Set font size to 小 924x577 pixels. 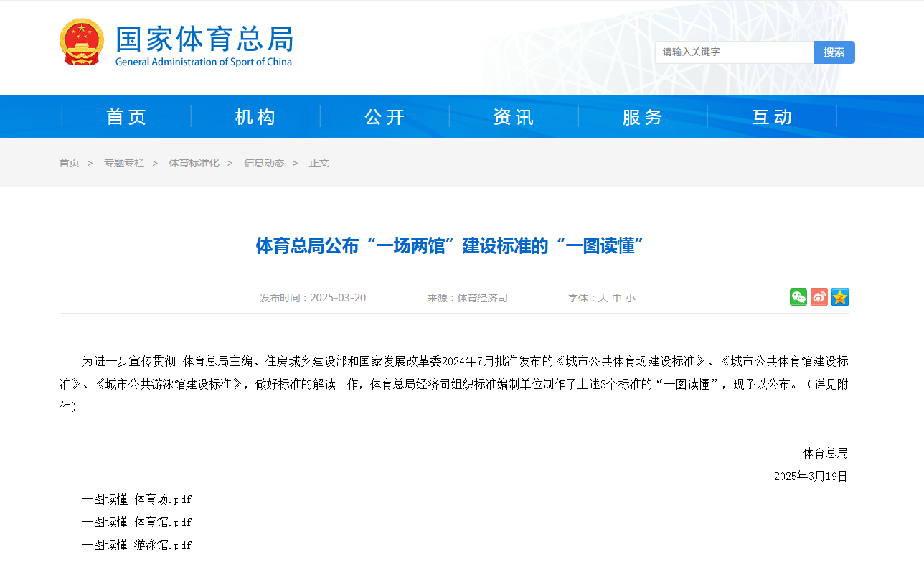pyautogui.click(x=630, y=298)
